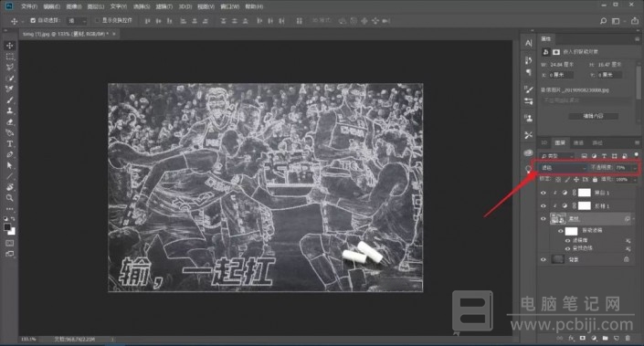Click the new adjustment layer icon
Screen dimensions: 644x346
[594, 338]
